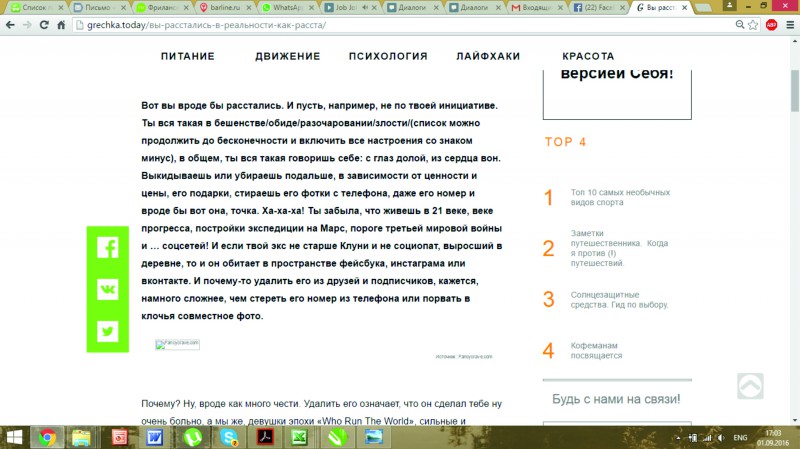Click the page vertical scrollbar thumb
The height and width of the screenshot is (449, 800).
click(x=795, y=91)
